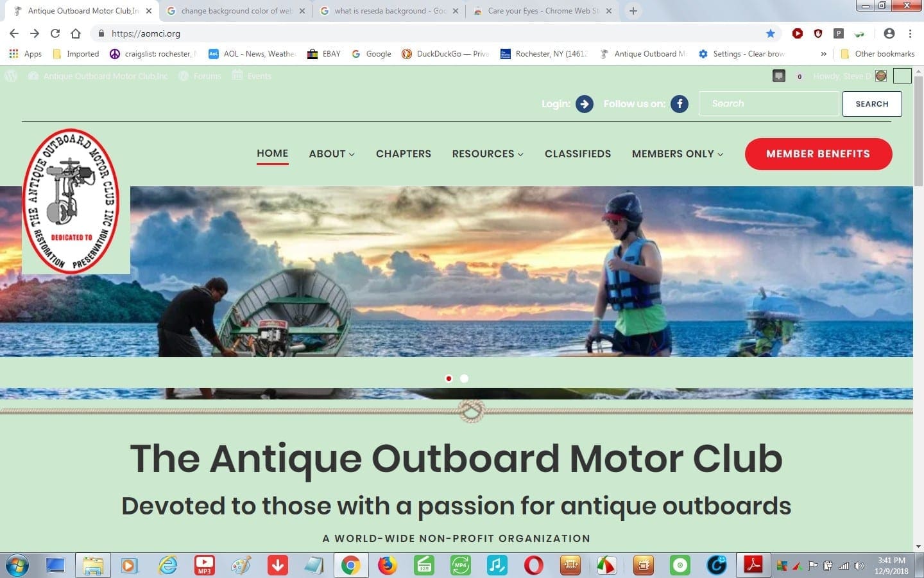Viewport: 924px width, 578px height.
Task: Open the Chrome three-dot menu
Action: point(910,33)
